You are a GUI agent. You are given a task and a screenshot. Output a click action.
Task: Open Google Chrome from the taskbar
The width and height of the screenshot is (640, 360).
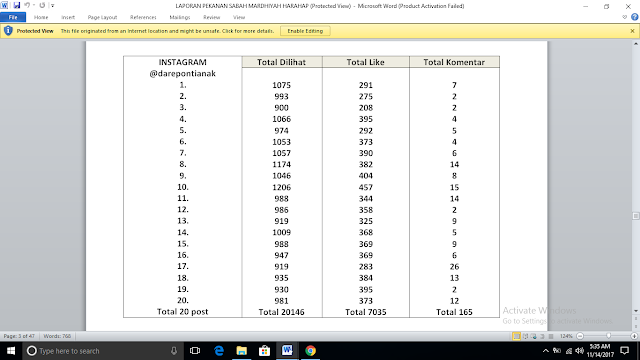pos(310,351)
